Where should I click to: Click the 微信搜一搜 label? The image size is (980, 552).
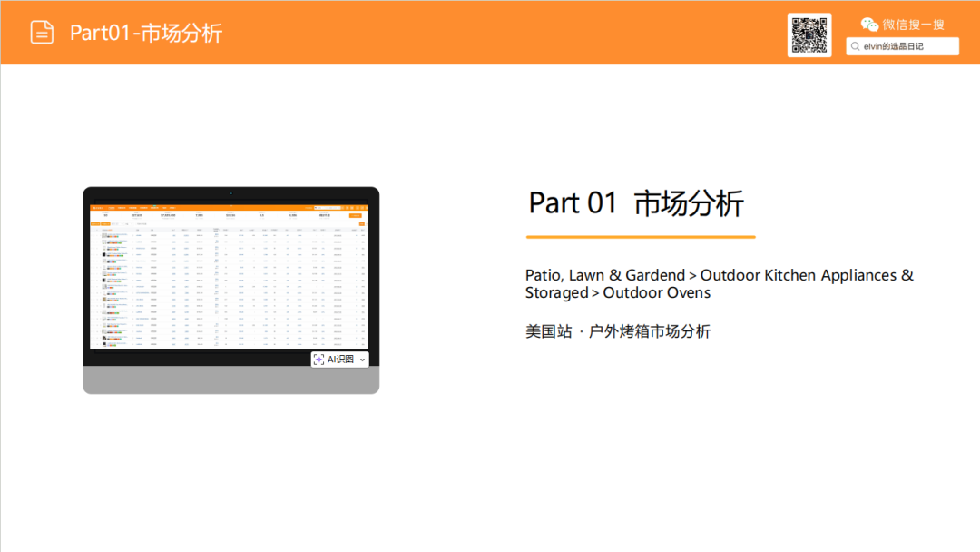click(x=913, y=25)
